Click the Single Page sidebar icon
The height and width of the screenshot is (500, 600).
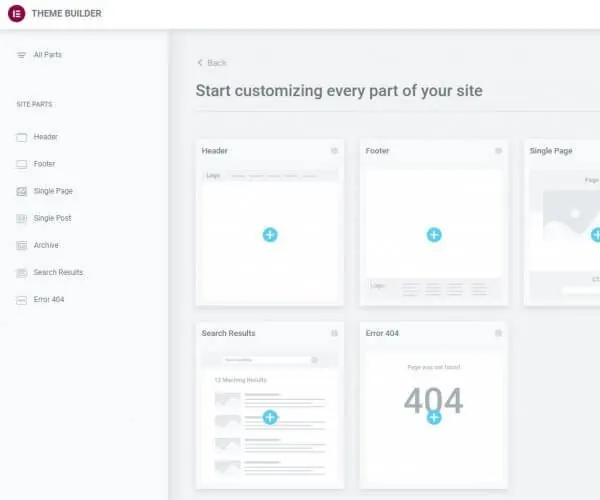pyautogui.click(x=21, y=191)
